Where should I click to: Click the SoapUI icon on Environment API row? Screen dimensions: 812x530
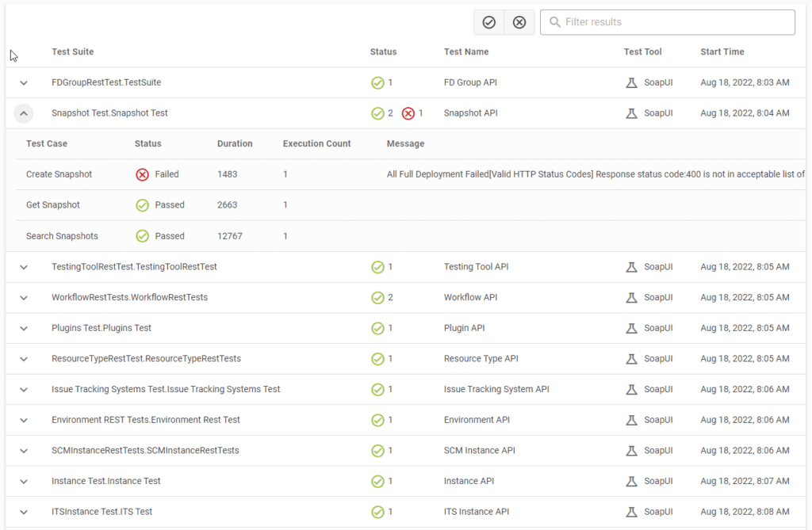pyautogui.click(x=631, y=419)
